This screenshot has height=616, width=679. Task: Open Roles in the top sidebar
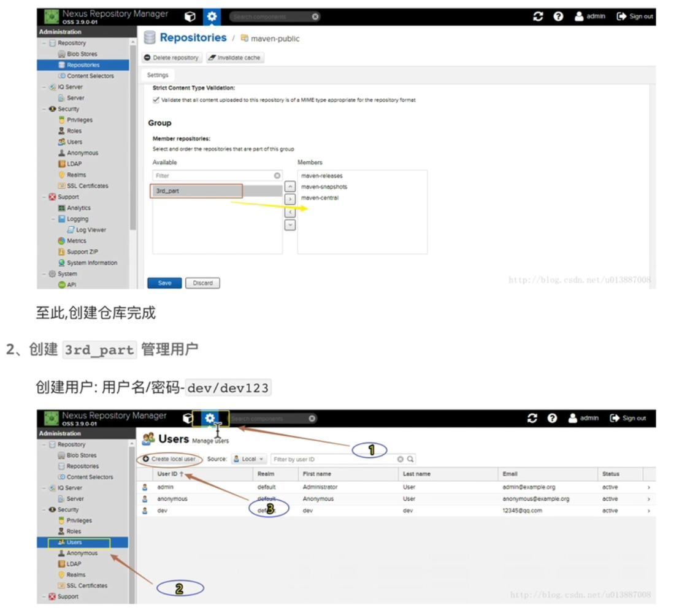(74, 131)
